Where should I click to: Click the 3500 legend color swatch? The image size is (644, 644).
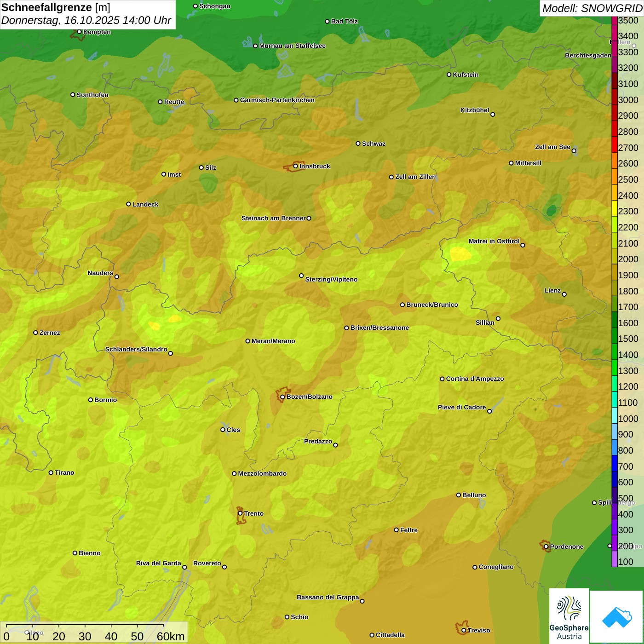click(615, 21)
